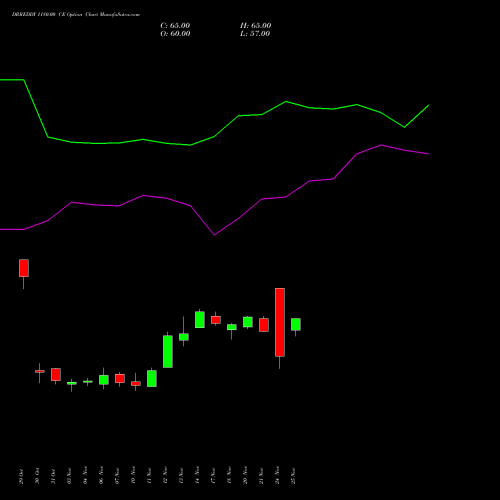Select the '29 Oct' date label
Screen dimensions: 500x500
21,476
